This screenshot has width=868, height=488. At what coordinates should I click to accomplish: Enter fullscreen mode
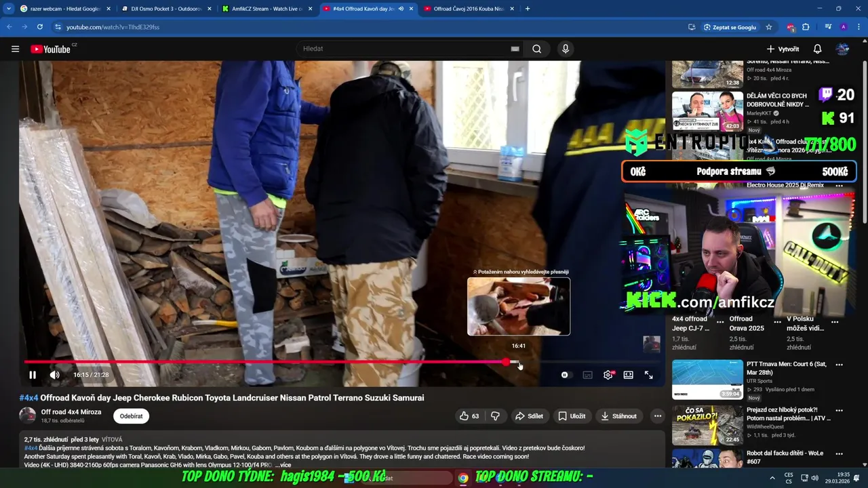[649, 375]
